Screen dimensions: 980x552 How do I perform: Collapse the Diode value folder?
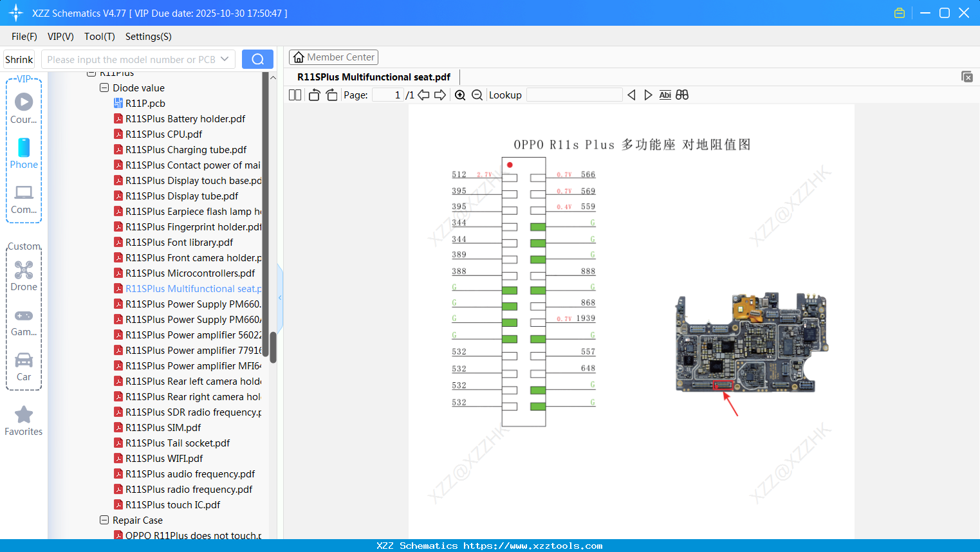click(x=104, y=87)
